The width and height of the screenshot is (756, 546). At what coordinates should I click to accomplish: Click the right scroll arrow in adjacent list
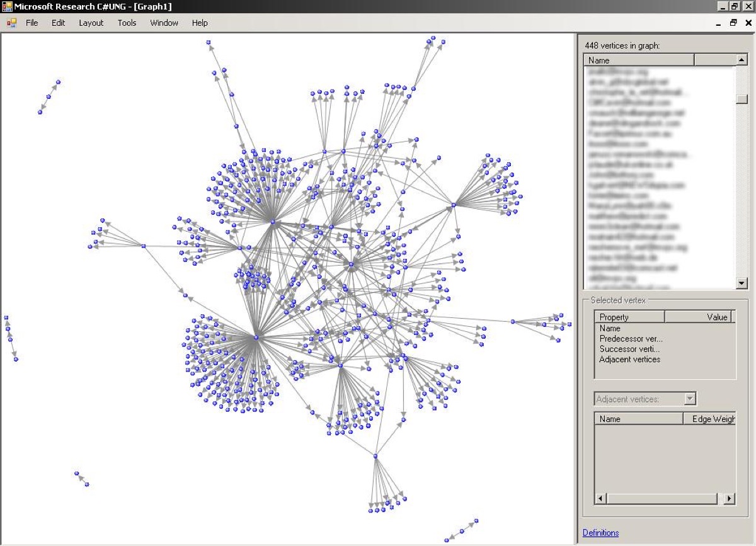click(730, 499)
